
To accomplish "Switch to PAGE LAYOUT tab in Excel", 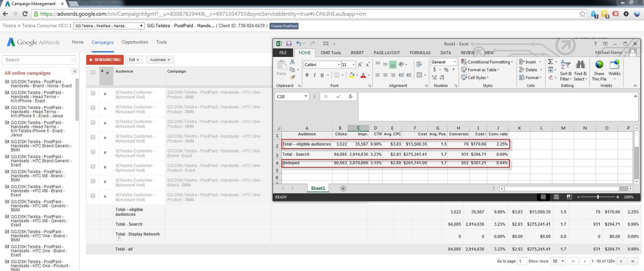I will (x=387, y=53).
